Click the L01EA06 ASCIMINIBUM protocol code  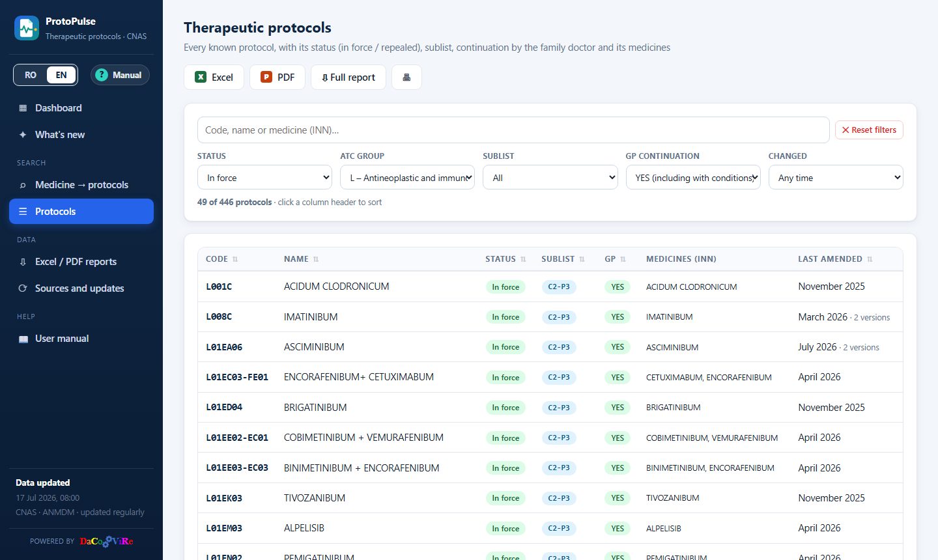pyautogui.click(x=224, y=347)
